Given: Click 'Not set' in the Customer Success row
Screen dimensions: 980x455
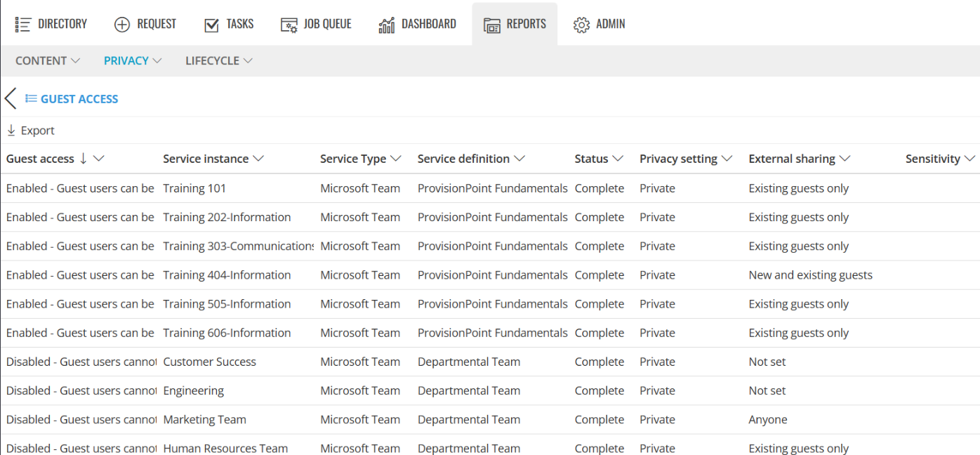Looking at the screenshot, I should tap(767, 362).
